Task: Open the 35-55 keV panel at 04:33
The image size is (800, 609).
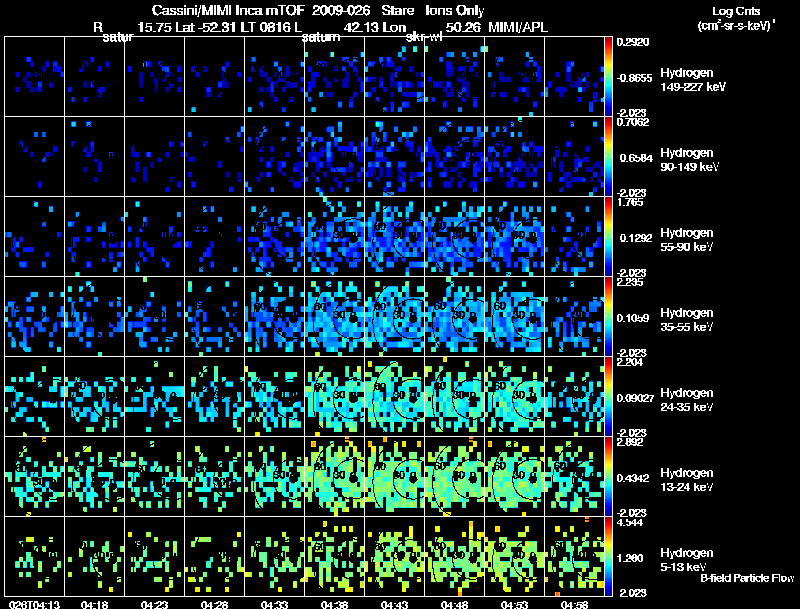Action: point(274,316)
